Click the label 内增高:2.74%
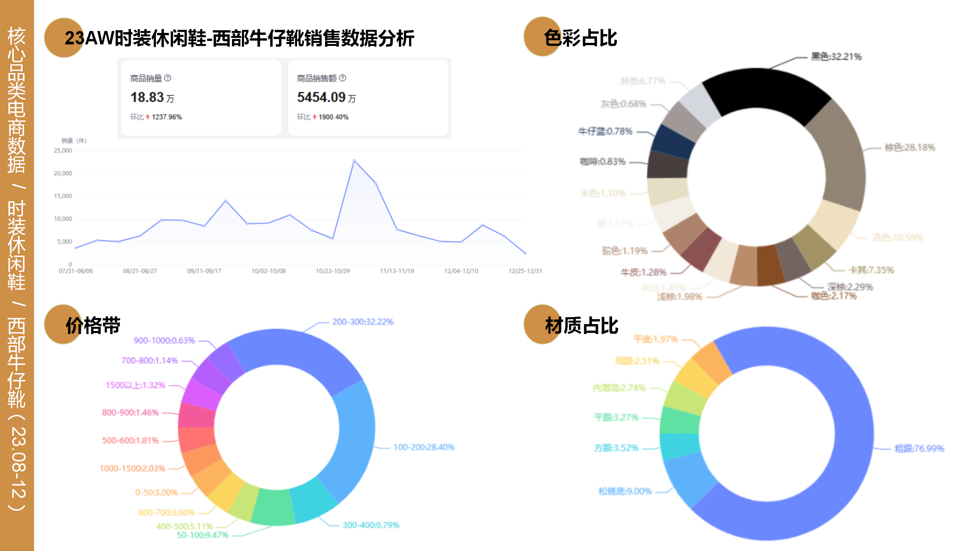The image size is (980, 551). point(619,388)
